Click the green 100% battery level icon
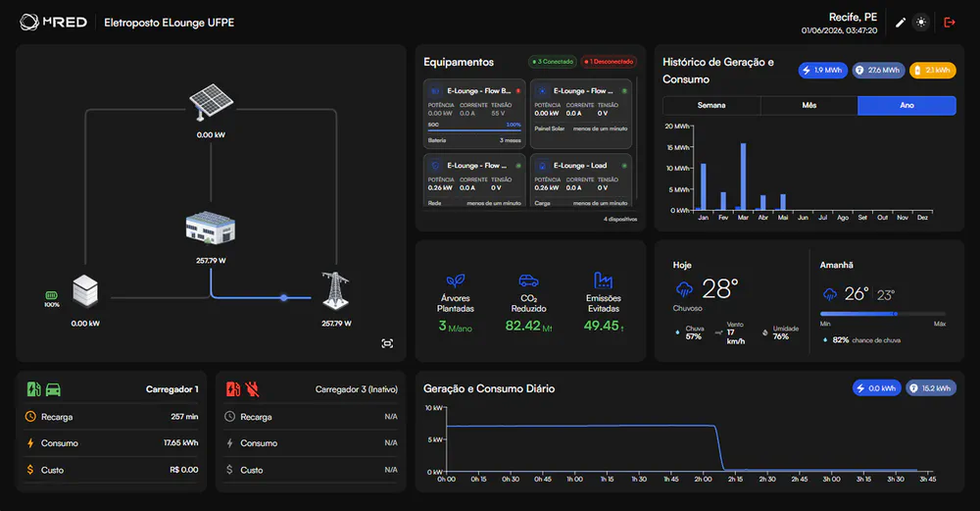Viewport: 980px width, 511px height. tap(51, 295)
